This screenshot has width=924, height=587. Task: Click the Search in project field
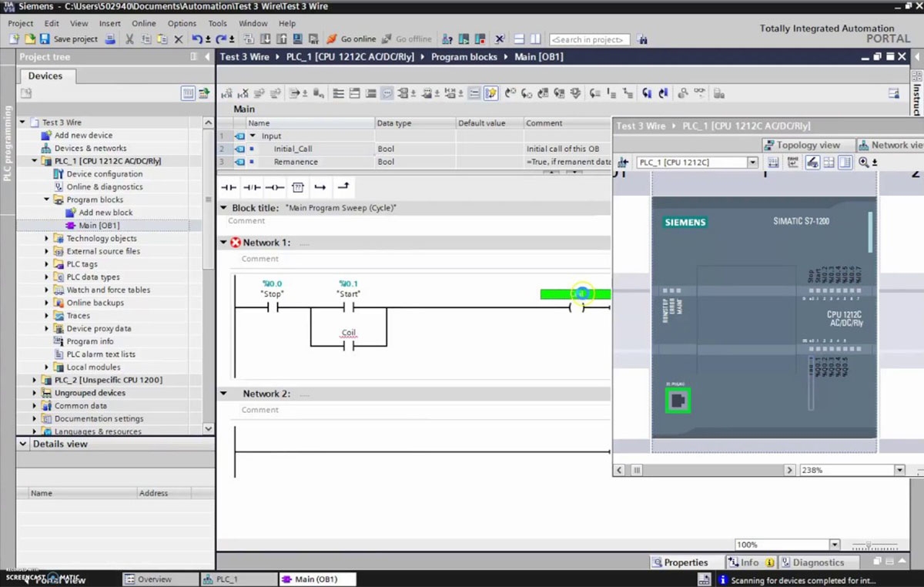[x=589, y=39]
